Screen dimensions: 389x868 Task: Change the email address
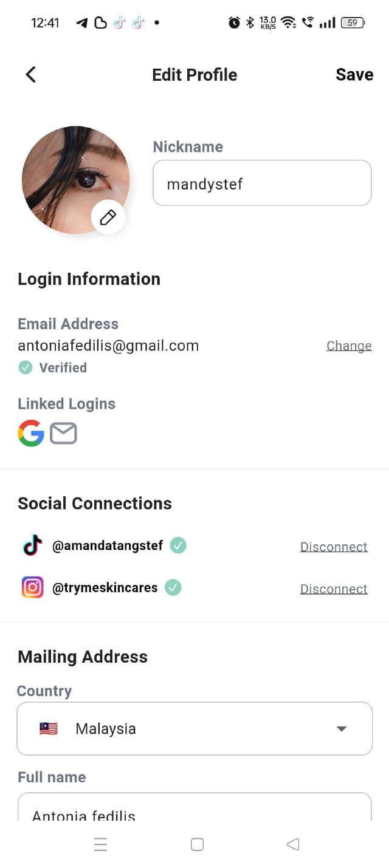point(349,346)
